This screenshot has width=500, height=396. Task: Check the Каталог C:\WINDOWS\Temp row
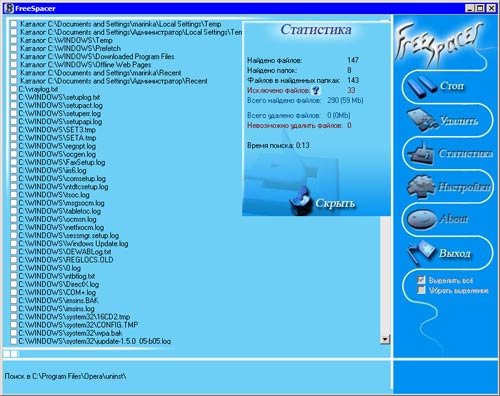pos(14,40)
